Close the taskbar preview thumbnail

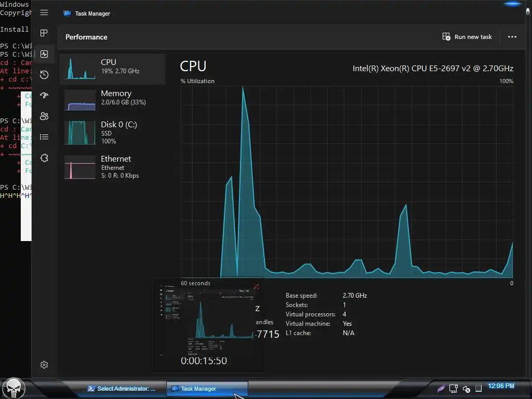256,287
